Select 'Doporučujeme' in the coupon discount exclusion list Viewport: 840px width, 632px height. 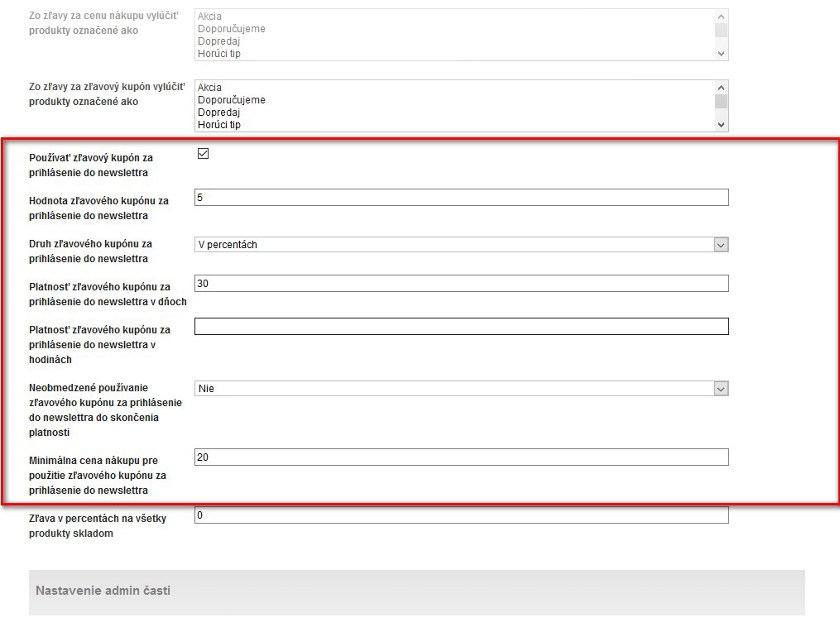click(231, 100)
